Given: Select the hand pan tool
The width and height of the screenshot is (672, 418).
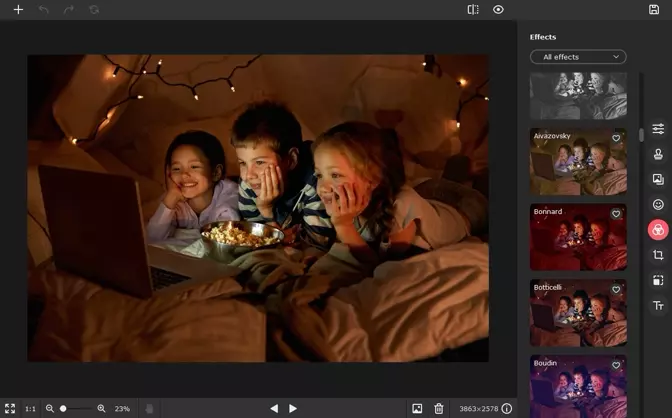Looking at the screenshot, I should [x=149, y=409].
